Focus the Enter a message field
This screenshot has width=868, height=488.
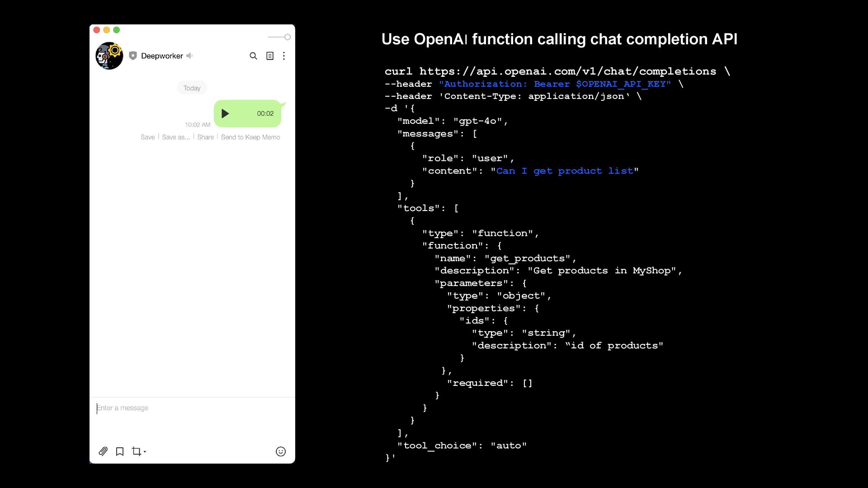192,408
